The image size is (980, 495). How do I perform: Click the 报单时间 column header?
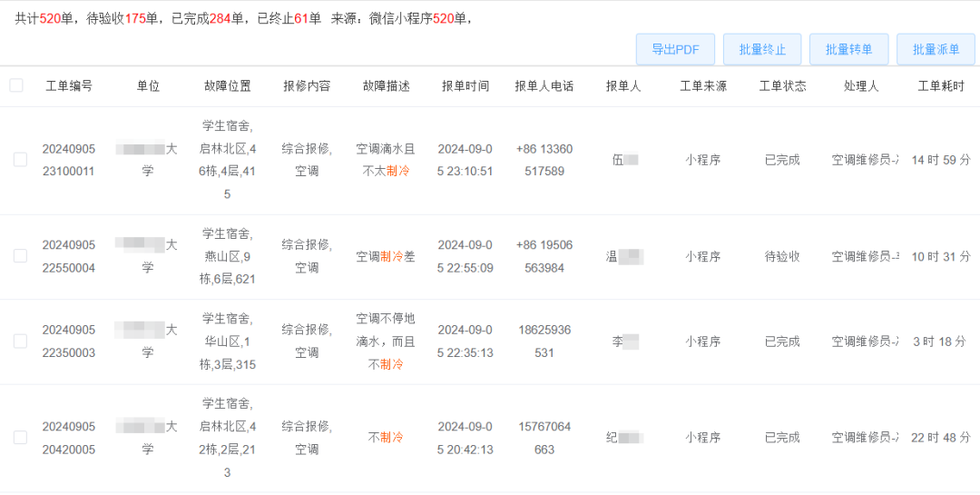click(x=465, y=86)
